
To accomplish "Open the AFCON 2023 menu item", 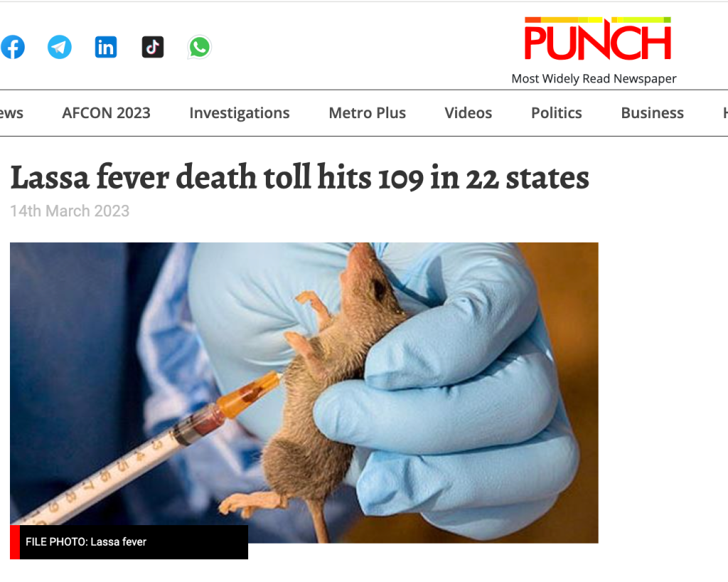I will pyautogui.click(x=107, y=113).
